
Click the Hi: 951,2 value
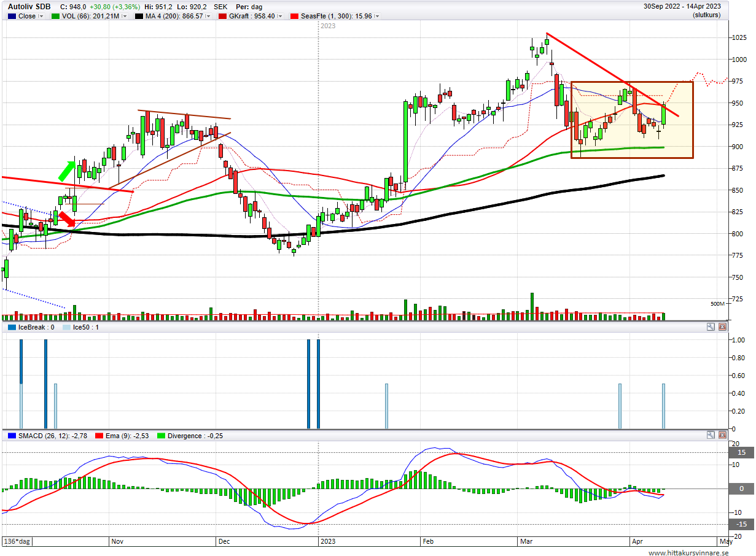pos(158,7)
